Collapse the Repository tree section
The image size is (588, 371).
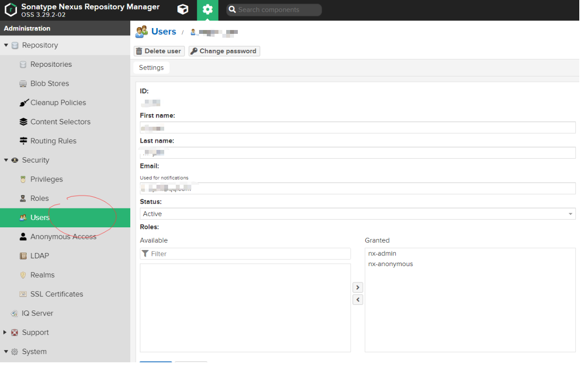6,45
